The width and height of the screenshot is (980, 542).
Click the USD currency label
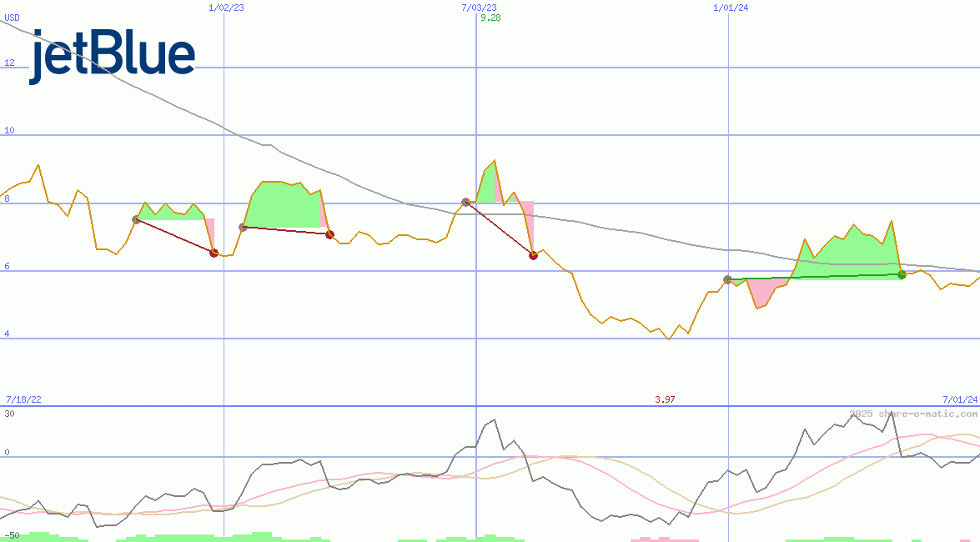(x=12, y=18)
